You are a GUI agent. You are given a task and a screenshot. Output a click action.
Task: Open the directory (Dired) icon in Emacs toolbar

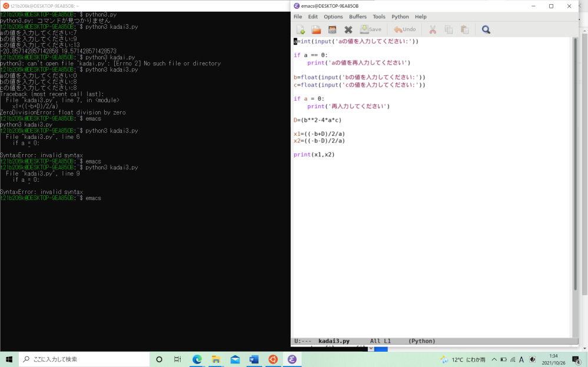[x=332, y=29]
